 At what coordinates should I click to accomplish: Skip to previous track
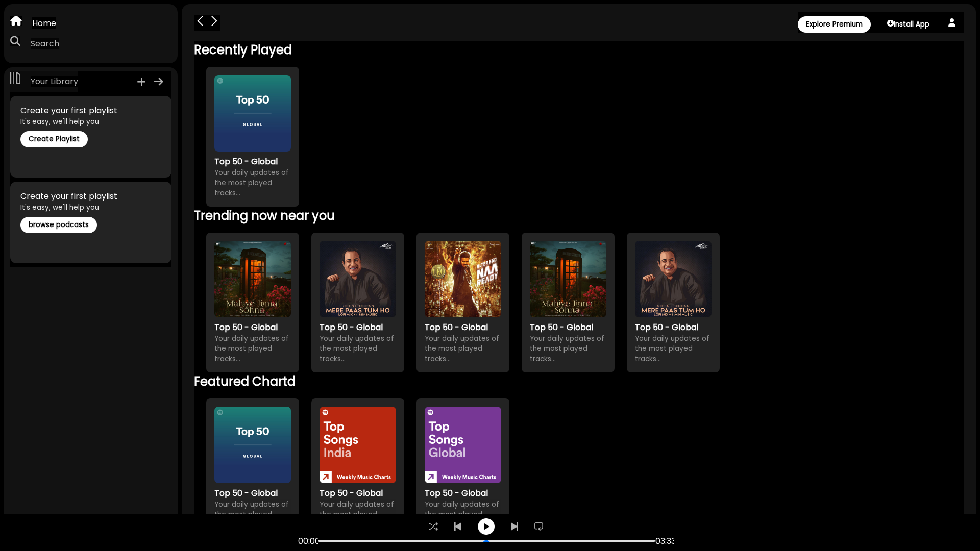(458, 527)
